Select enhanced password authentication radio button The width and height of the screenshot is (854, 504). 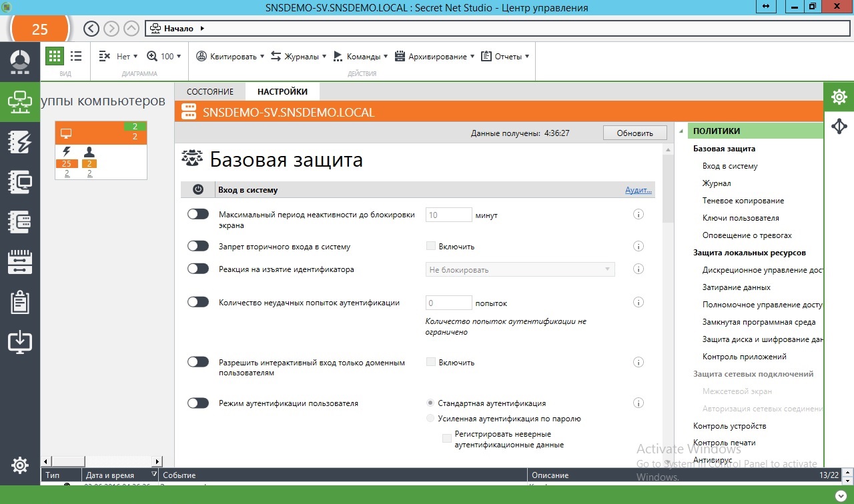pos(430,419)
